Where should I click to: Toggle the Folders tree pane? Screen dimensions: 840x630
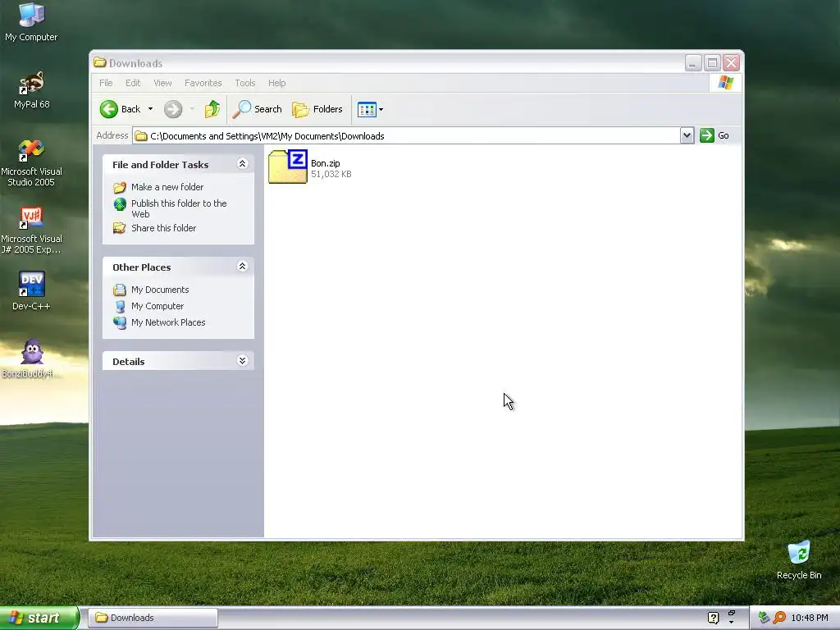(317, 109)
